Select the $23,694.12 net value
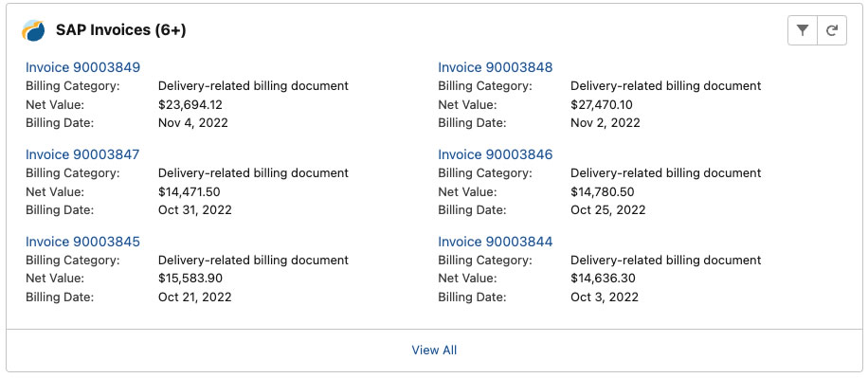The width and height of the screenshot is (868, 378). click(190, 104)
